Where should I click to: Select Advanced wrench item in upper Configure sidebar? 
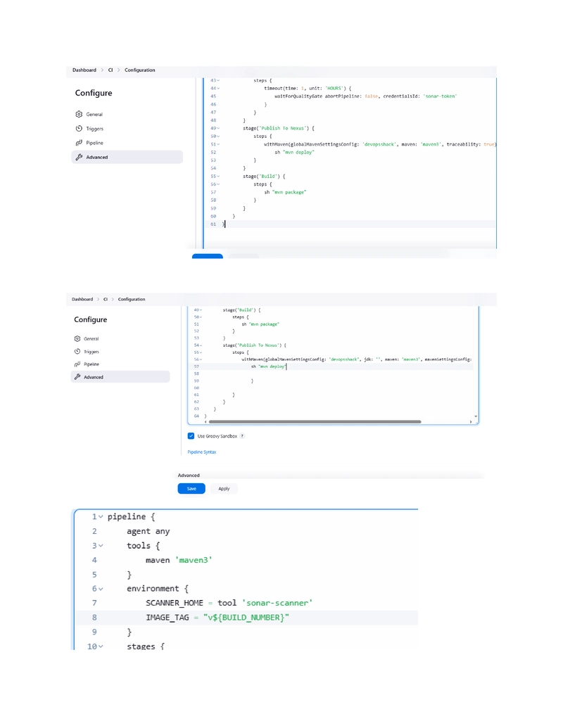127,157
